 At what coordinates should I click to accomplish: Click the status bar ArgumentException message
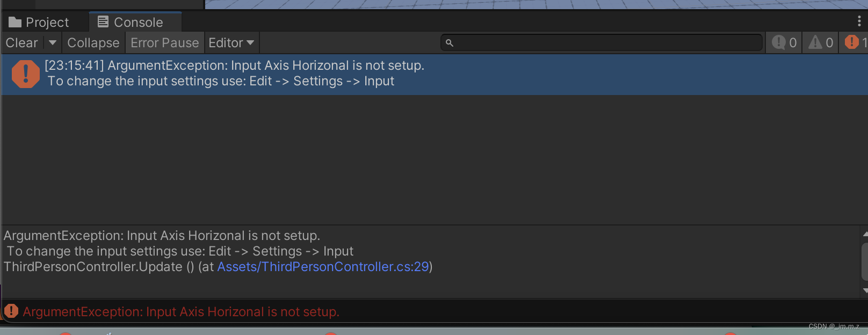(x=181, y=312)
